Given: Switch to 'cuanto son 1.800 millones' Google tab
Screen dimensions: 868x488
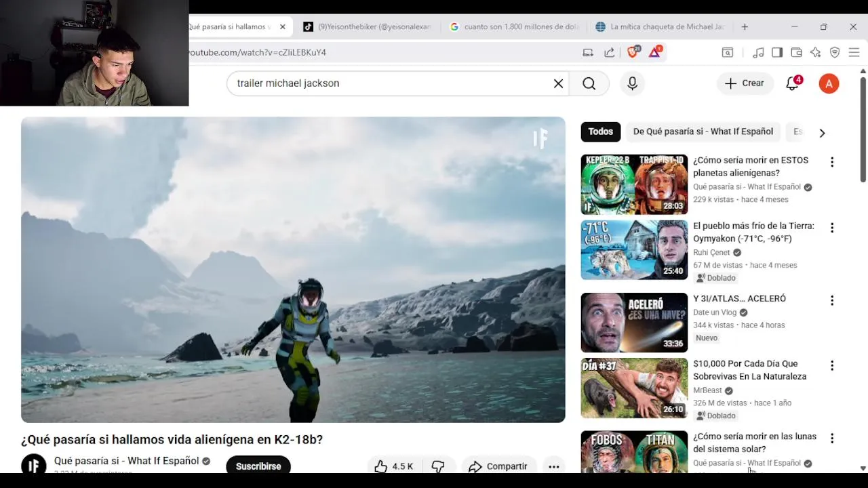Looking at the screenshot, I should [514, 26].
